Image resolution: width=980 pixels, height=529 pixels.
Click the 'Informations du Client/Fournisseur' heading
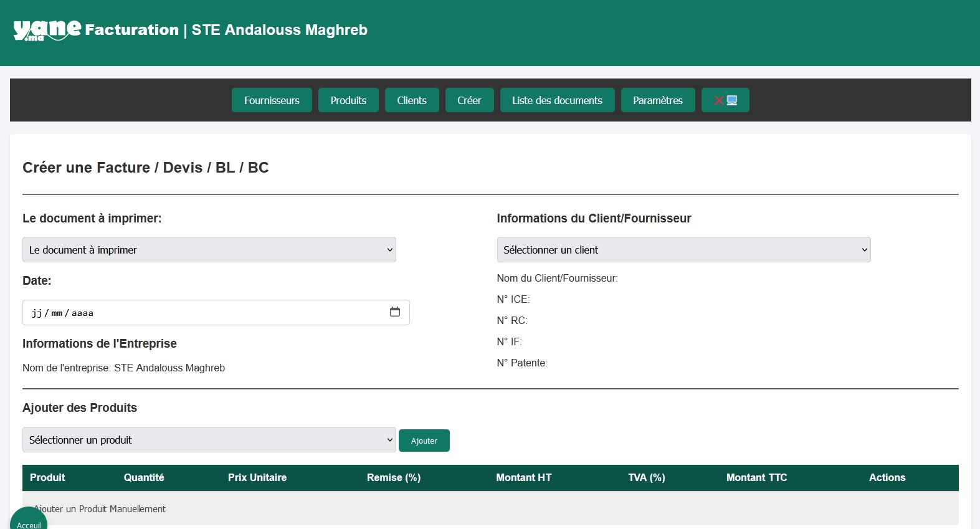click(594, 219)
